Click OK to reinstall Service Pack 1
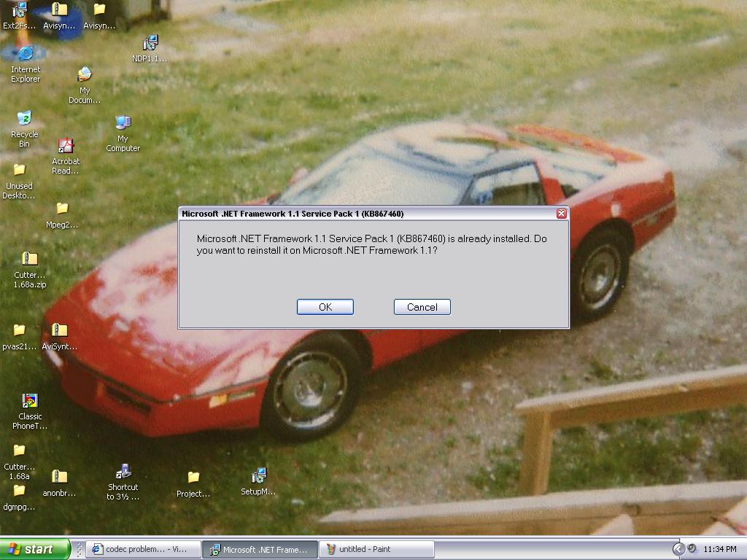 (x=325, y=307)
